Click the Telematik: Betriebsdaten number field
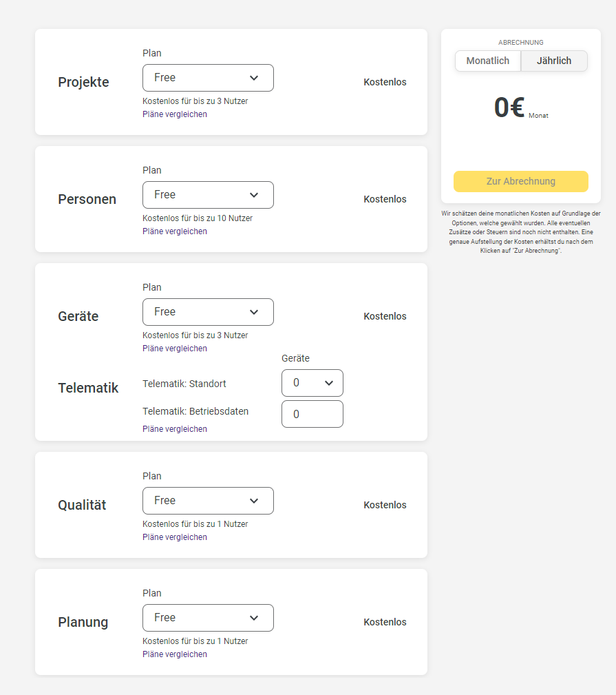The height and width of the screenshot is (695, 616). point(312,414)
